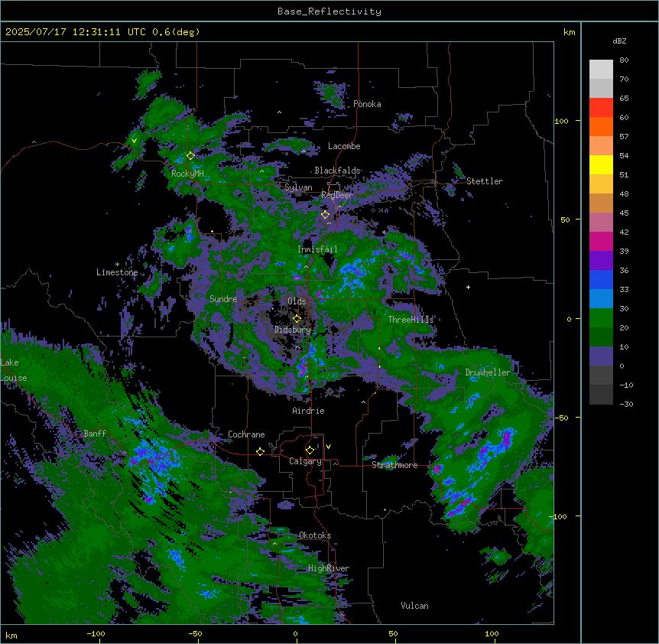Click the Banff town label
Screen dimensions: 659x644
[95, 434]
